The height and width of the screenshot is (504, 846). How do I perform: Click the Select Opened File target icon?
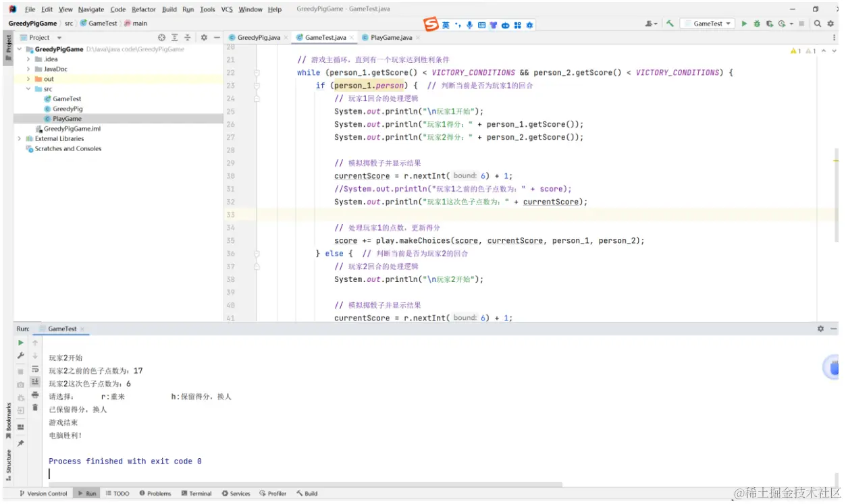(161, 38)
